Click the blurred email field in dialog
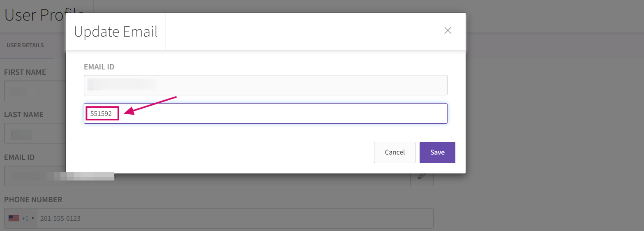The image size is (644, 231). (x=265, y=85)
